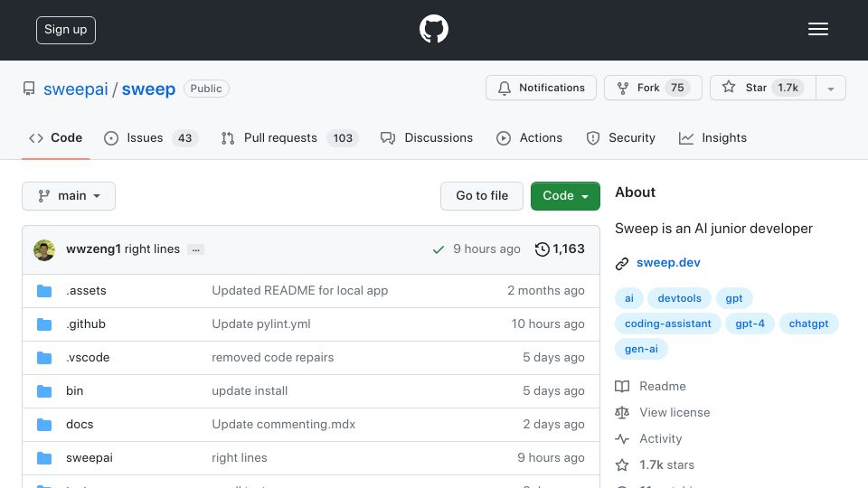
Task: Open the latest commit message 'right lines' beside wwzeng1
Action: 152,249
